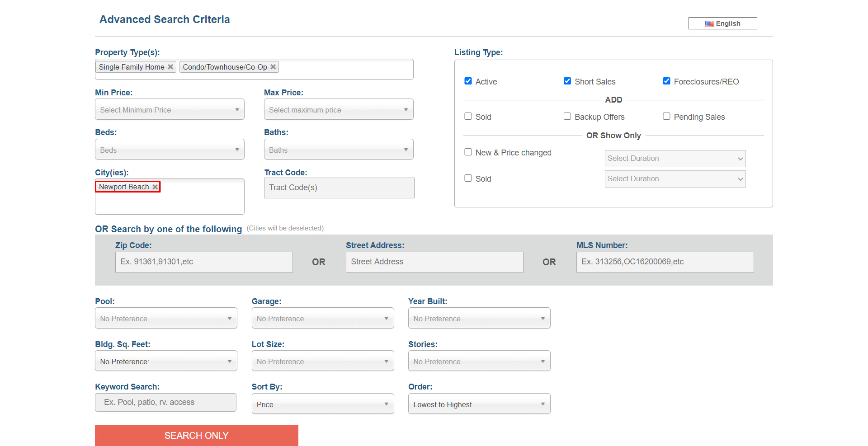868x446 pixels.
Task: Click the Keyword Search field
Action: coord(165,402)
